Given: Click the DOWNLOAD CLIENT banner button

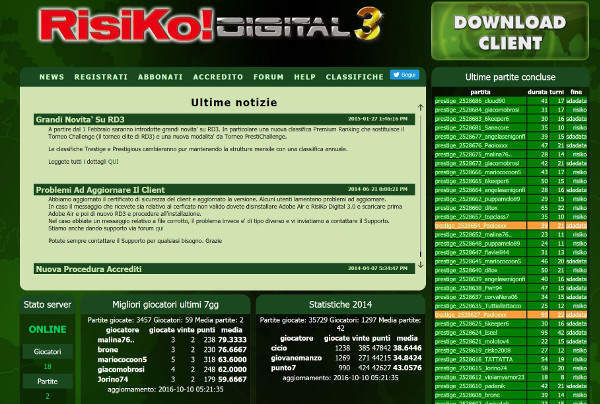Looking at the screenshot, I should coord(510,31).
